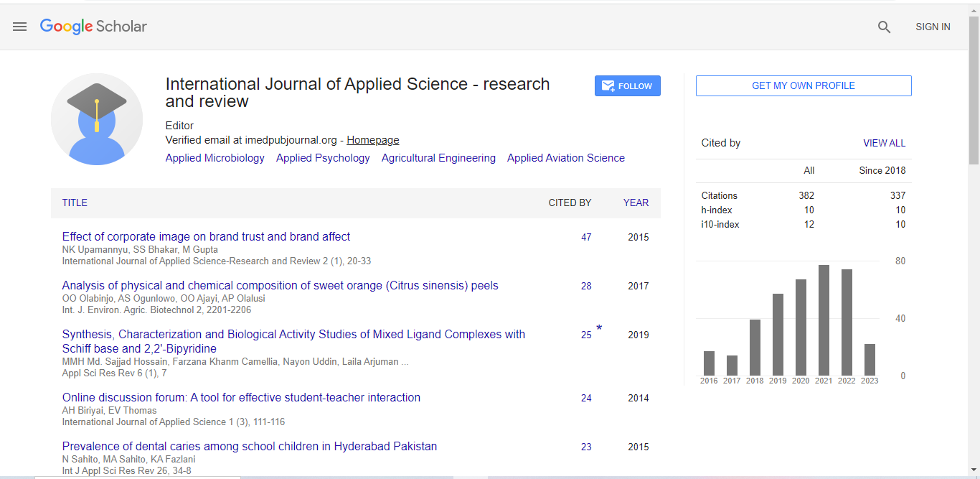
Task: Follow this profile with the Follow button
Action: 627,86
